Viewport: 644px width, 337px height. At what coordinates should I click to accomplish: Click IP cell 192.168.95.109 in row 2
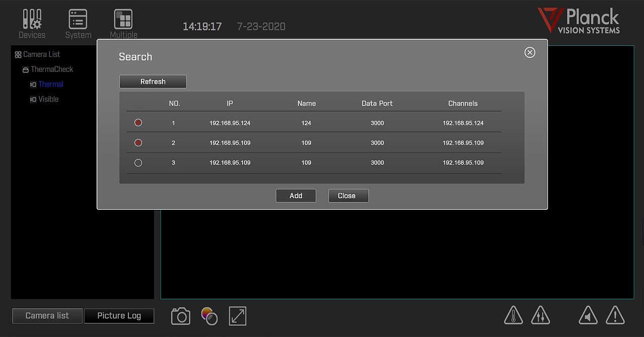coord(230,143)
